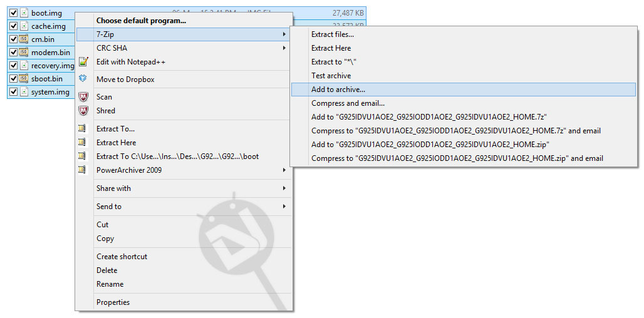
Task: Choose Test archive
Action: click(331, 76)
